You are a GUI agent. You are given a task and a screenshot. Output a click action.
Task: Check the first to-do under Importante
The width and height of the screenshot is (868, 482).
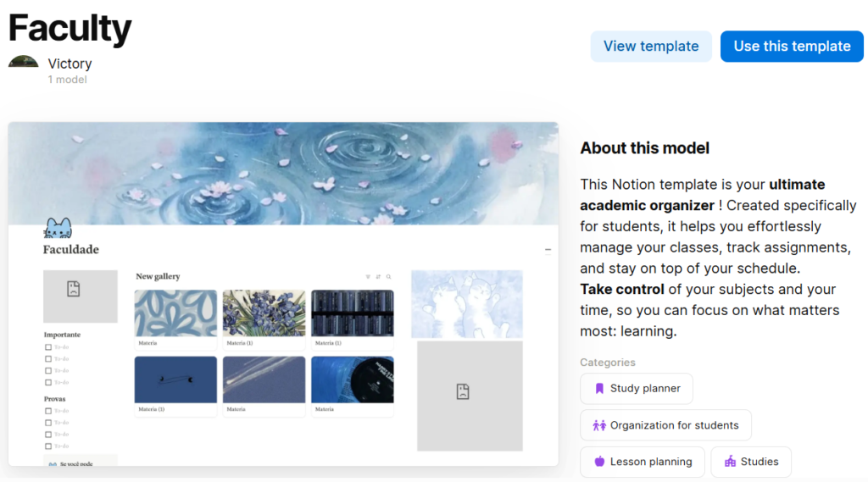[x=48, y=347]
